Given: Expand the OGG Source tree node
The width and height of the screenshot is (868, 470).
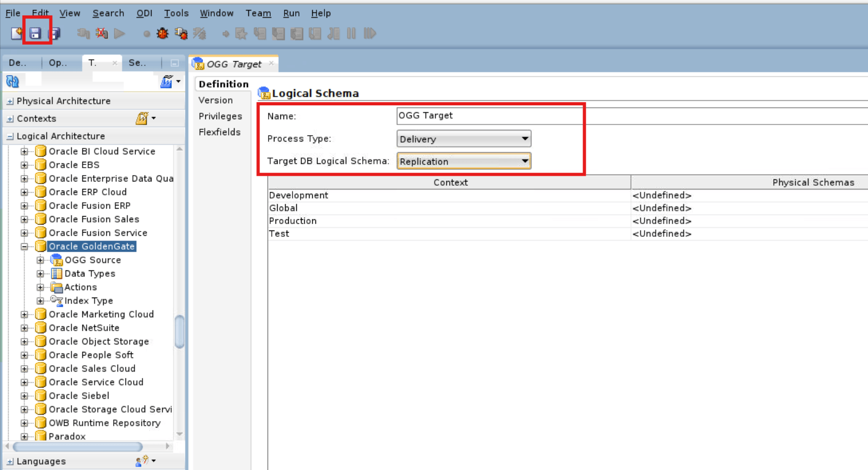Looking at the screenshot, I should coord(40,260).
